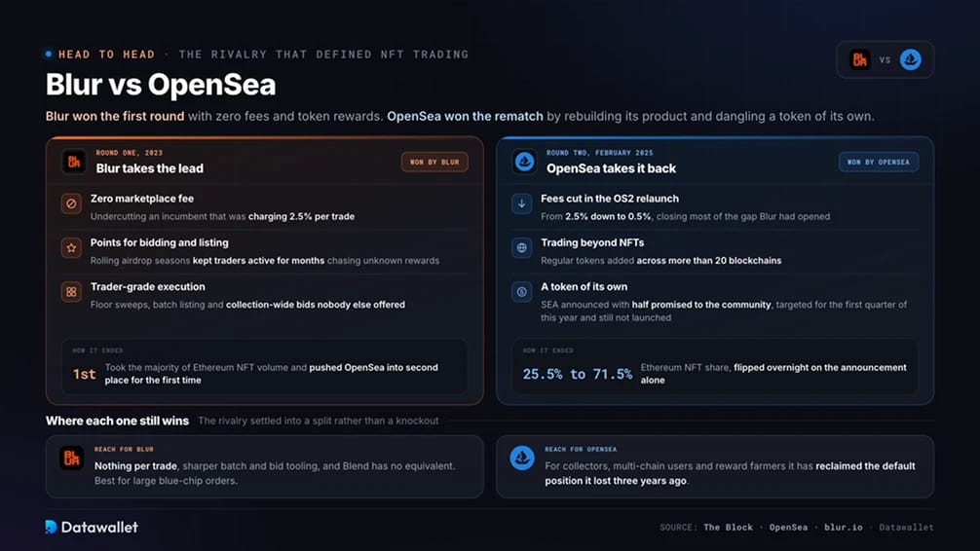
Task: Click the Blur logo in the 'Reach for Blur' card
Action: 72,458
